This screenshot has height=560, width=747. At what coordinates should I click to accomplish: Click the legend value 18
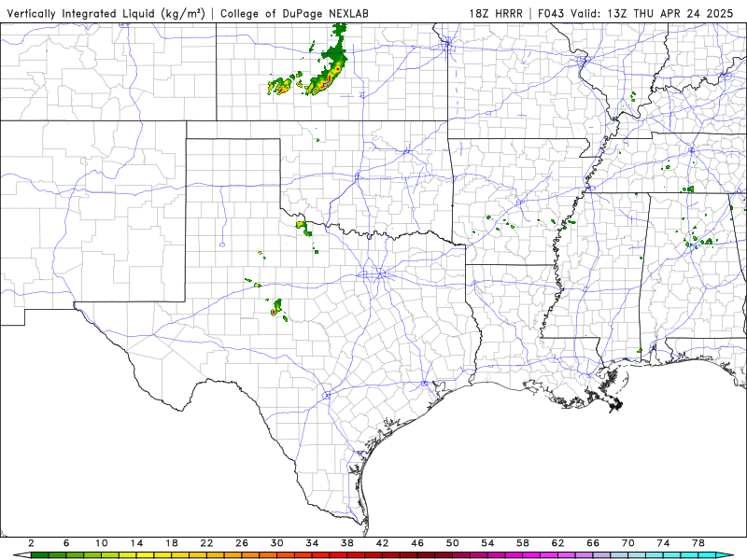coord(172,543)
